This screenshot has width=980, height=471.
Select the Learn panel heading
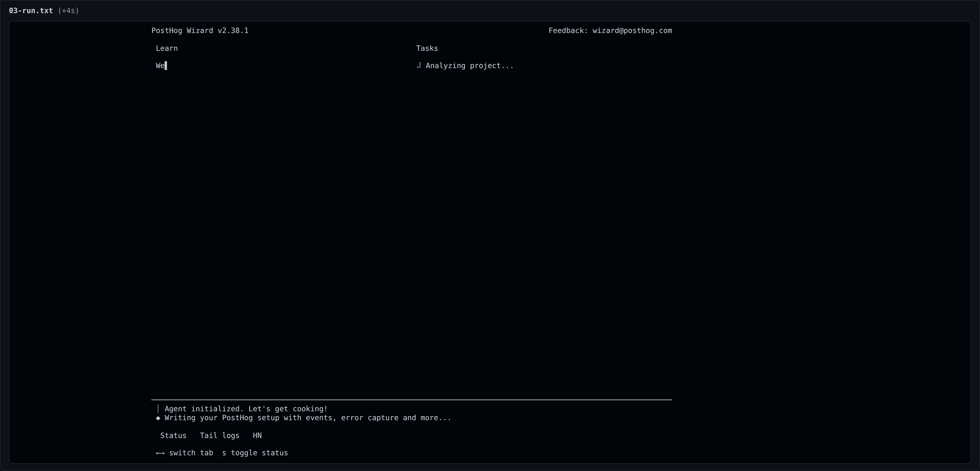pyautogui.click(x=167, y=48)
